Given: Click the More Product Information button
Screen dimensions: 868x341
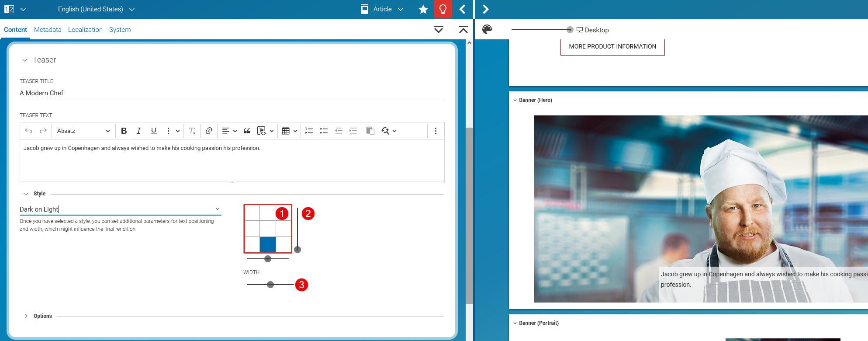Looking at the screenshot, I should pyautogui.click(x=612, y=46).
